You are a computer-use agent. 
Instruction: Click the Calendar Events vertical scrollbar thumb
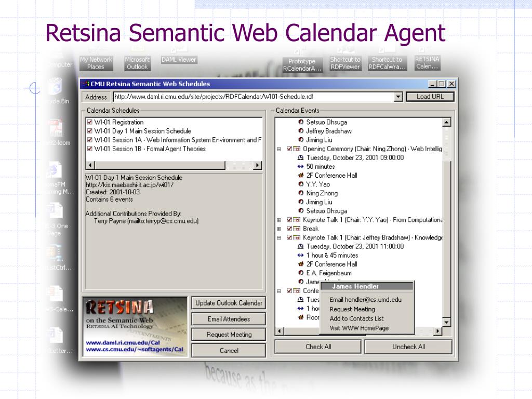[x=446, y=239]
